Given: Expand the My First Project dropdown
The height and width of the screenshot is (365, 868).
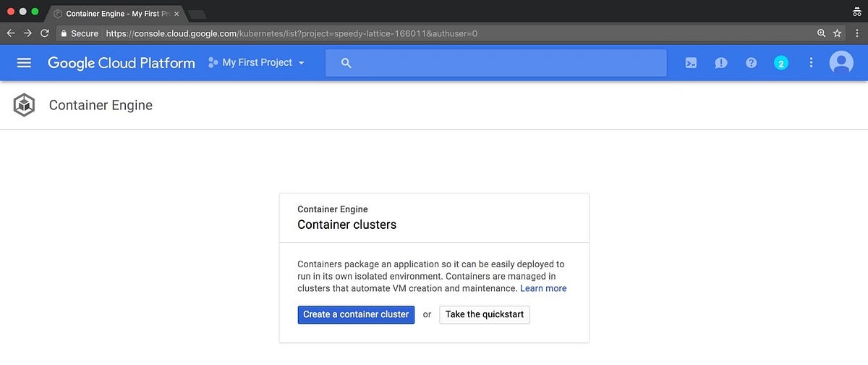Looking at the screenshot, I should [256, 63].
